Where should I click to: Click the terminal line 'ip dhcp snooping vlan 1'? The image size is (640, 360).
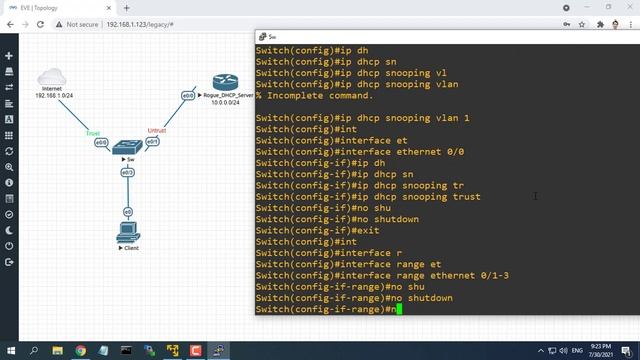[362, 118]
